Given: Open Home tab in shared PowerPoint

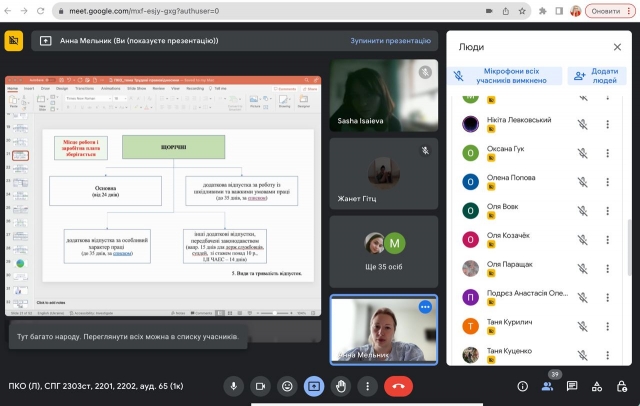Looking at the screenshot, I should tap(13, 89).
